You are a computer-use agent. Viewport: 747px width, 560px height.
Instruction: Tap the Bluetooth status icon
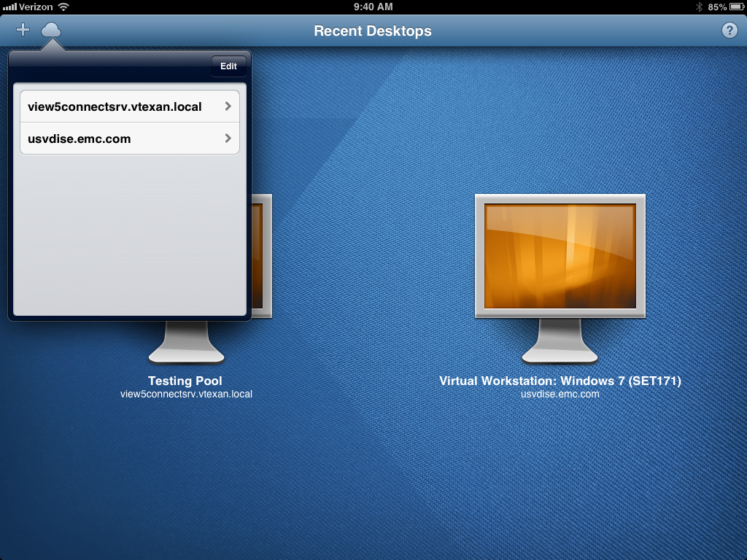point(698,7)
